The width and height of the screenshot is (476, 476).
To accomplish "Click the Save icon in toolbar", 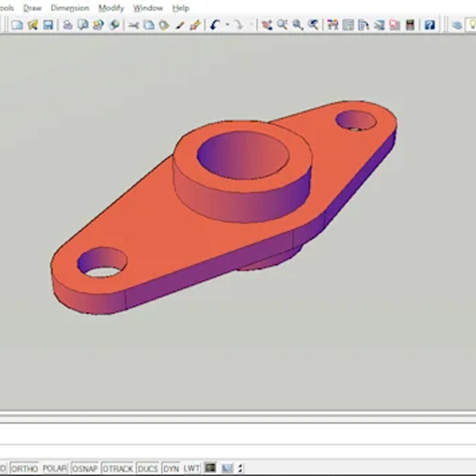I will pyautogui.click(x=48, y=25).
